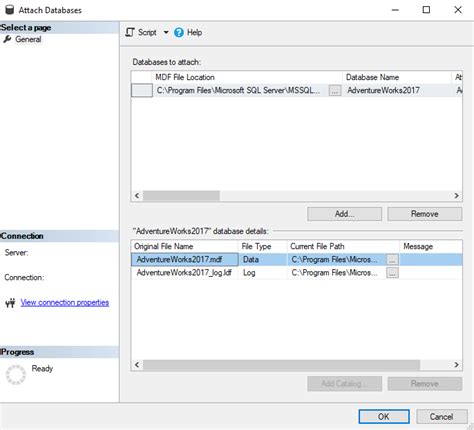Image resolution: width=474 pixels, height=430 pixels.
Task: Dismiss dialog with Cancel button
Action: click(441, 416)
